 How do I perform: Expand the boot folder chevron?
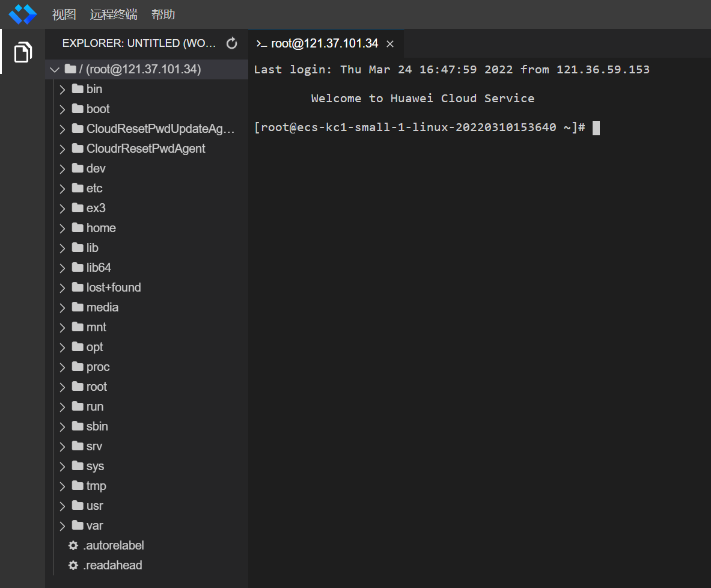click(x=62, y=109)
